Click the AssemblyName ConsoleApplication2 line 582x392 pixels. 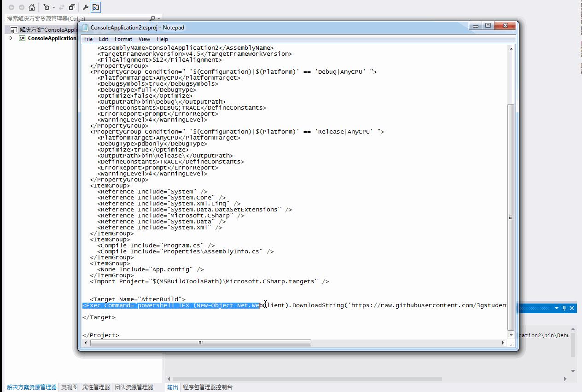click(x=186, y=48)
